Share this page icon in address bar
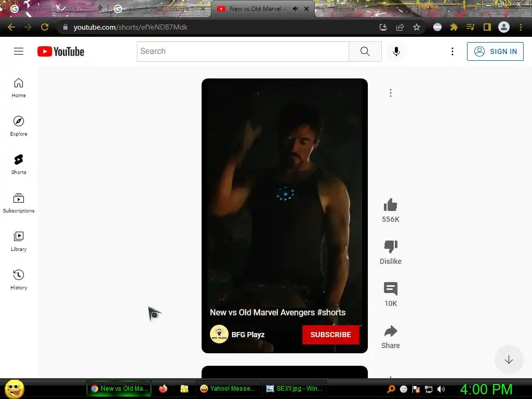 click(x=400, y=27)
